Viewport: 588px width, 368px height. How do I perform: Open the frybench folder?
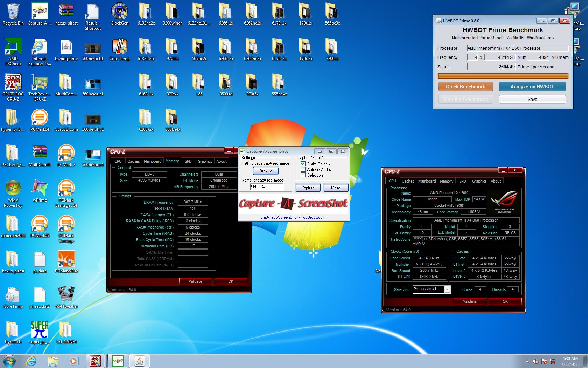13,333
